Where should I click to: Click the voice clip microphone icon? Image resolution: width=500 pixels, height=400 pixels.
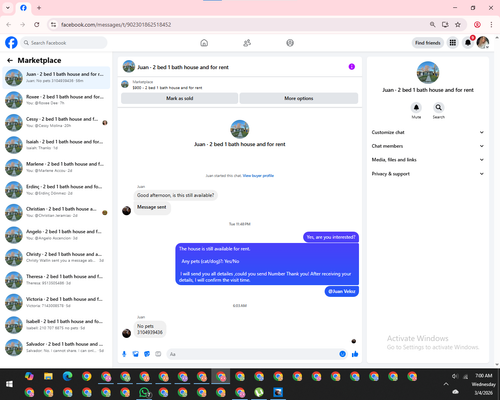click(x=124, y=354)
